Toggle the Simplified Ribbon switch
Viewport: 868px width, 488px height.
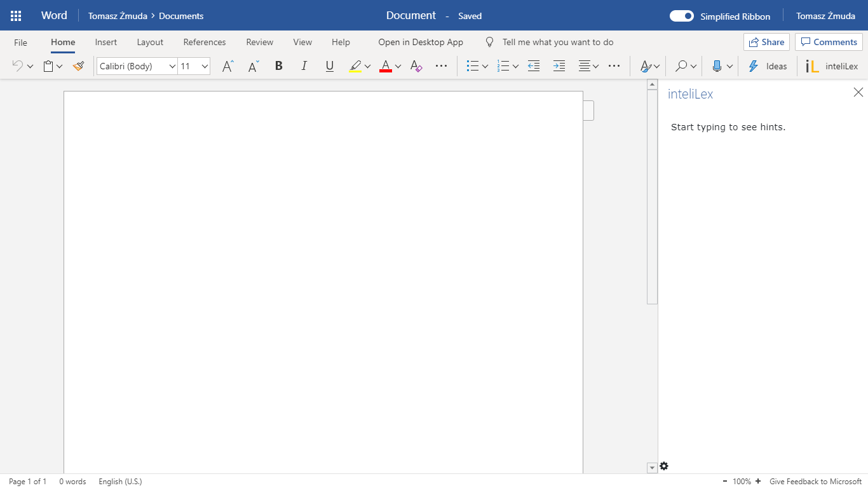pos(682,16)
